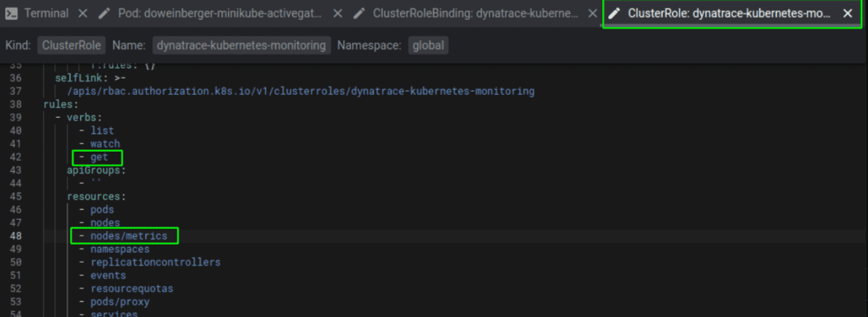Click resources: on line 45

[x=96, y=196]
